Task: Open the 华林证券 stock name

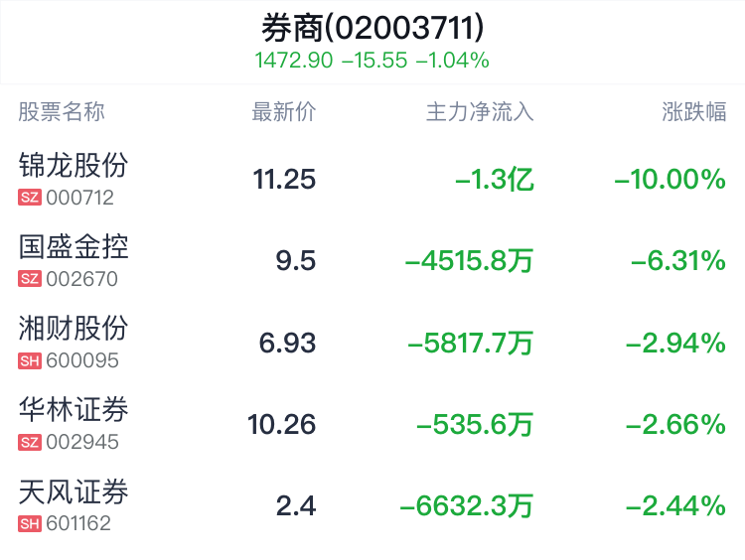Action: pyautogui.click(x=74, y=409)
